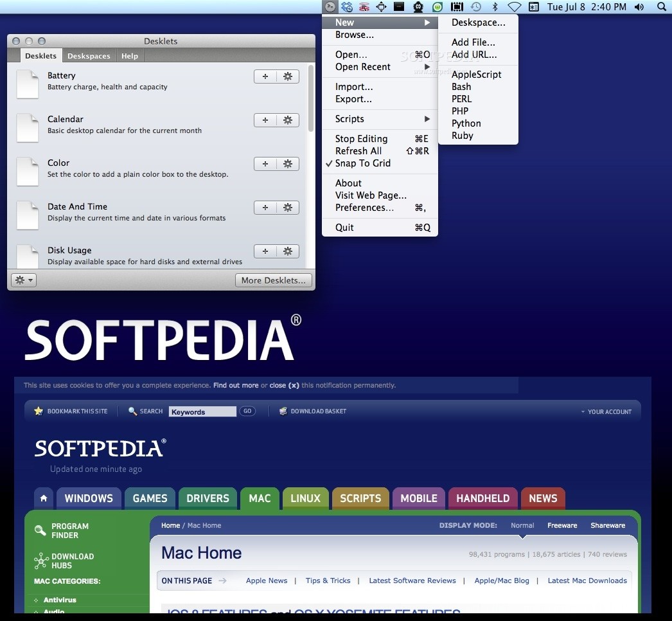Choose Python in the submenu
672x621 pixels.
coord(478,123)
